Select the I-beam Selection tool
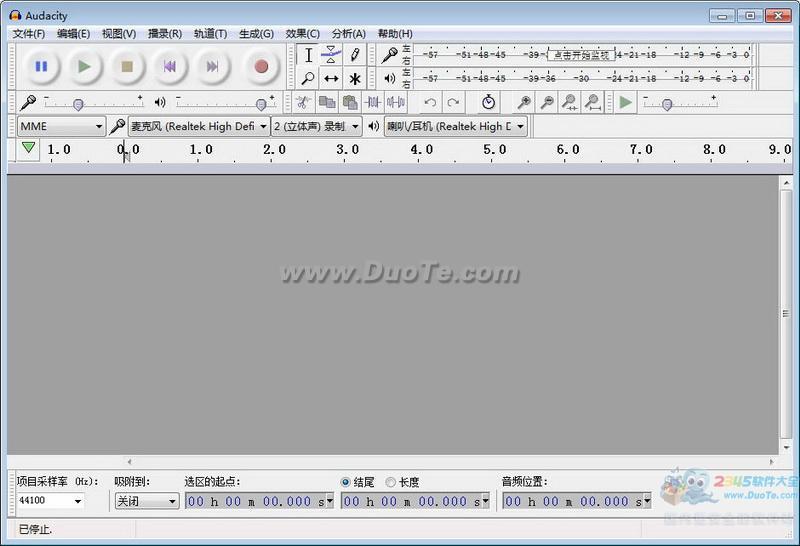The height and width of the screenshot is (546, 800). point(308,55)
